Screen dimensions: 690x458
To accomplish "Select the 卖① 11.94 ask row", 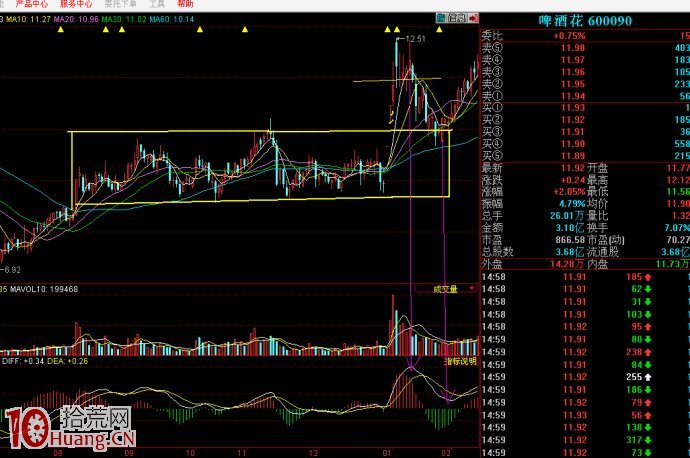I will [x=585, y=95].
